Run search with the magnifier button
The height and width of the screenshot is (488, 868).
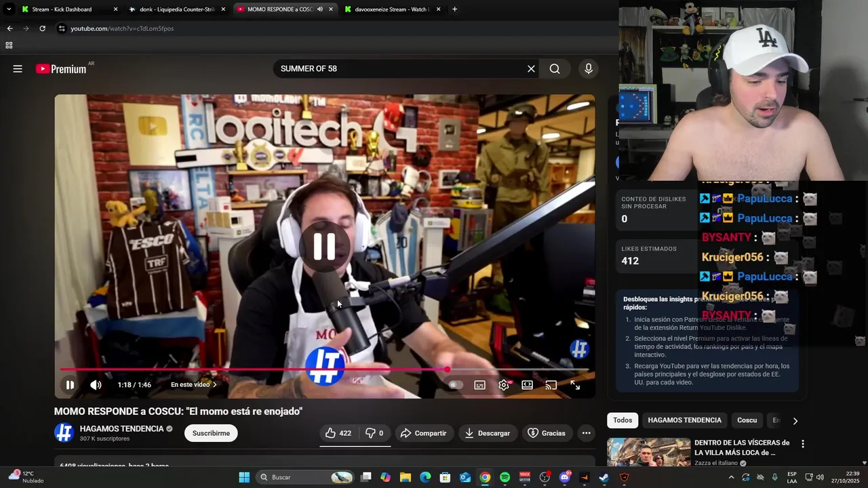pyautogui.click(x=555, y=68)
